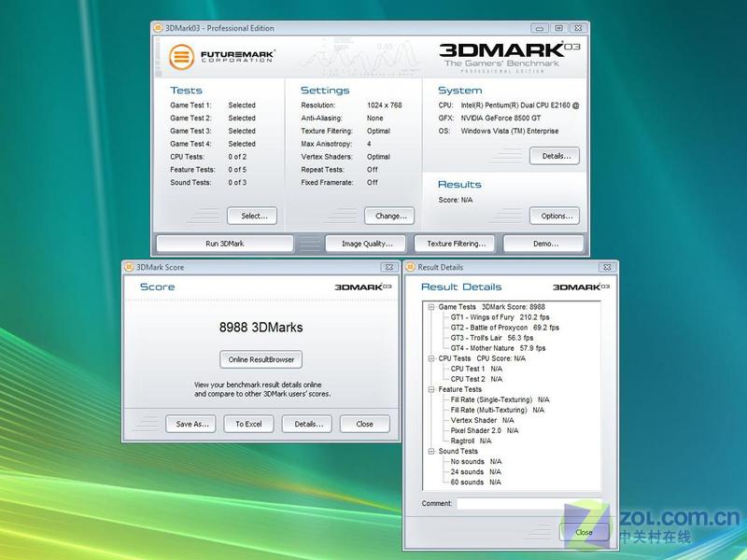Minimize the 3DMark03 main window

[540, 28]
